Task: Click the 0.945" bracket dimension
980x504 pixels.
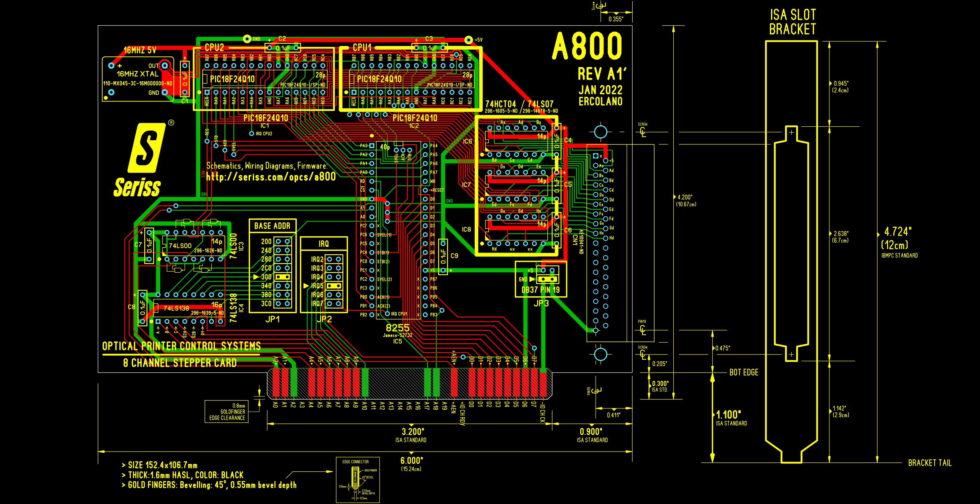Action: pos(840,87)
